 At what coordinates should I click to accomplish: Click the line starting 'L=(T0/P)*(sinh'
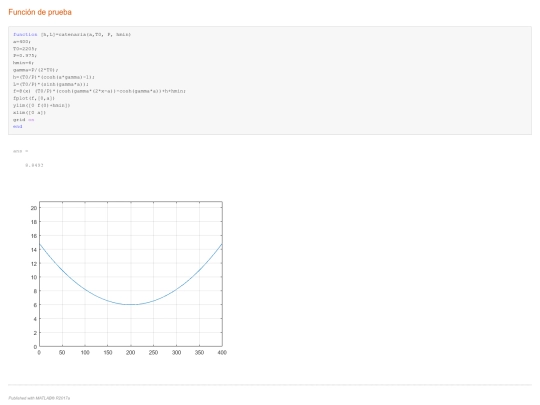51,84
